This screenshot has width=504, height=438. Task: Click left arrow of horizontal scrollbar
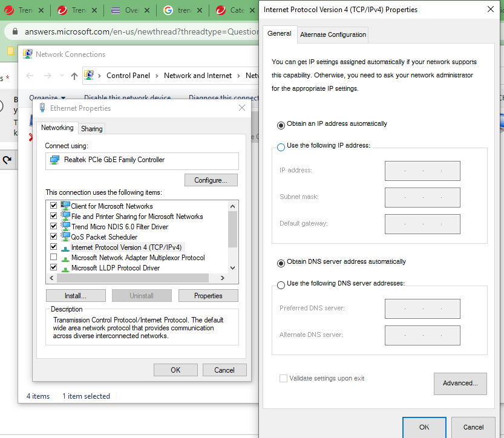pyautogui.click(x=51, y=278)
